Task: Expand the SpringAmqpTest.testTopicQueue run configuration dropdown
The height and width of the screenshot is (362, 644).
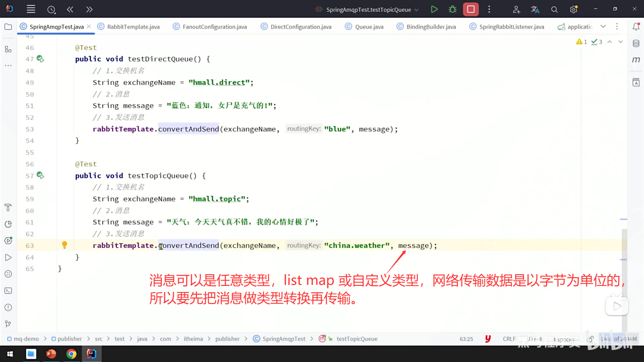Action: (416, 10)
